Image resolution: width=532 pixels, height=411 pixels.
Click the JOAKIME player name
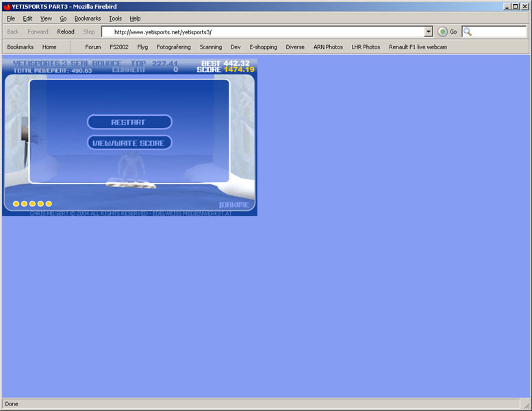pyautogui.click(x=233, y=205)
